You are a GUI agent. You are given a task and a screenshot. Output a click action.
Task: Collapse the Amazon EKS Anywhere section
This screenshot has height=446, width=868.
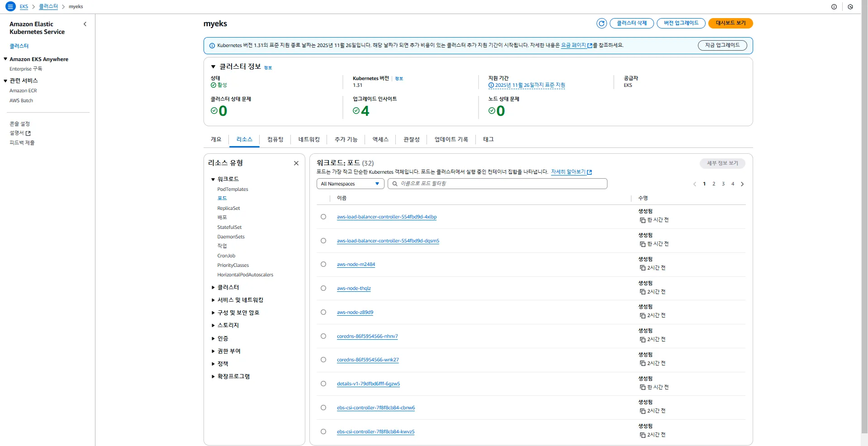[x=5, y=59]
